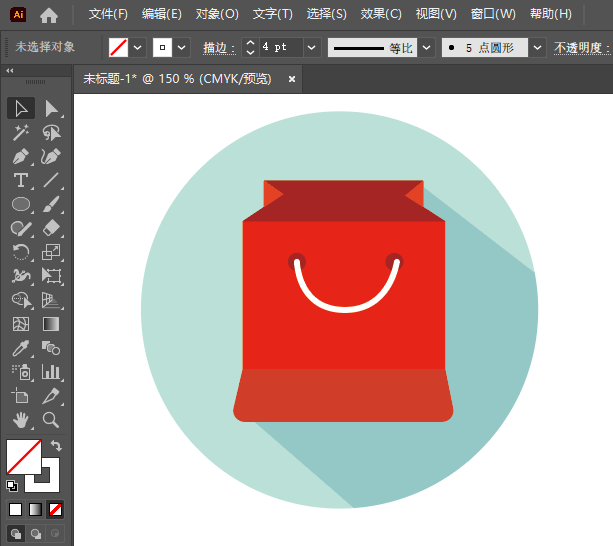Viewport: 613px width, 546px height.
Task: Activate the Fill box in toolbox
Action: tap(24, 457)
